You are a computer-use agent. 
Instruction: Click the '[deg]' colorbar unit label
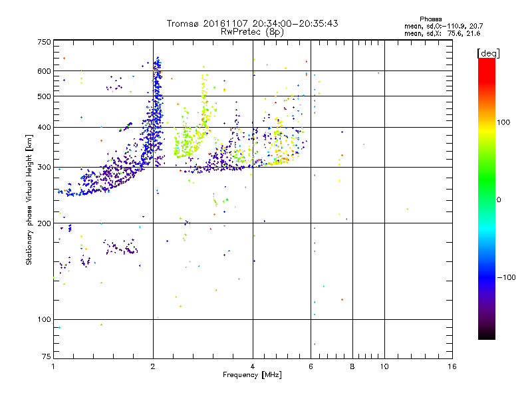point(488,53)
